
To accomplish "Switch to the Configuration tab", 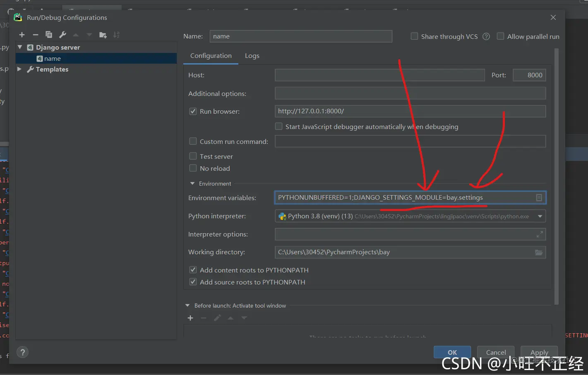I will pos(211,56).
